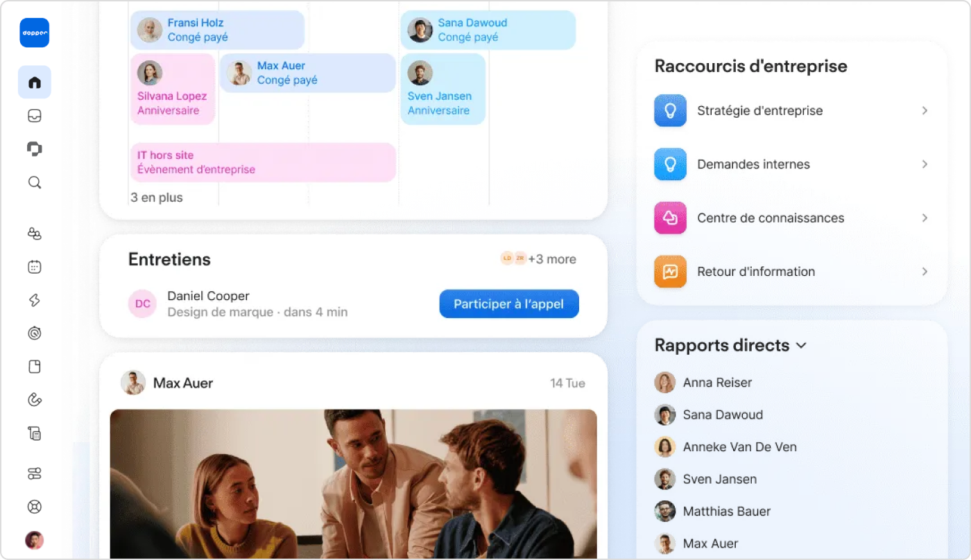Select the Search icon in the sidebar
This screenshot has height=560, width=971.
[x=34, y=182]
